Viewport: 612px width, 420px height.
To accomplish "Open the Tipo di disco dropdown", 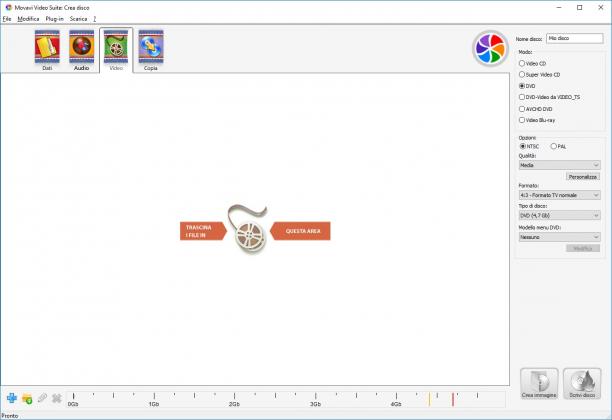I will click(x=559, y=215).
